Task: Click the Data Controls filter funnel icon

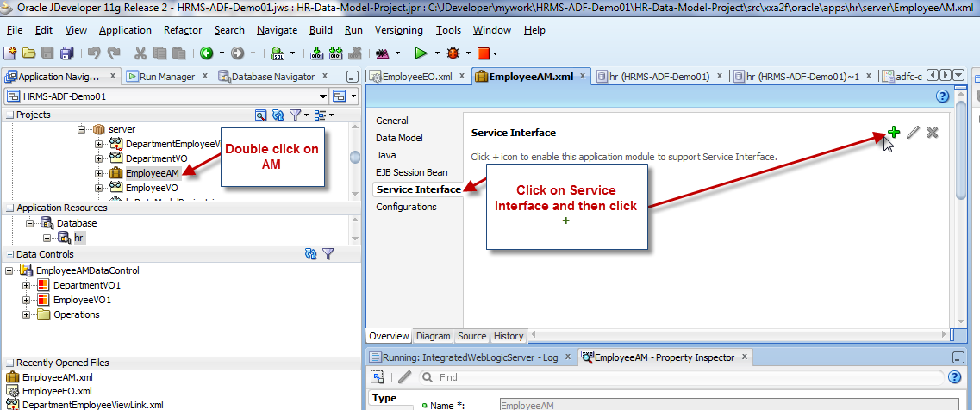Action: (328, 254)
